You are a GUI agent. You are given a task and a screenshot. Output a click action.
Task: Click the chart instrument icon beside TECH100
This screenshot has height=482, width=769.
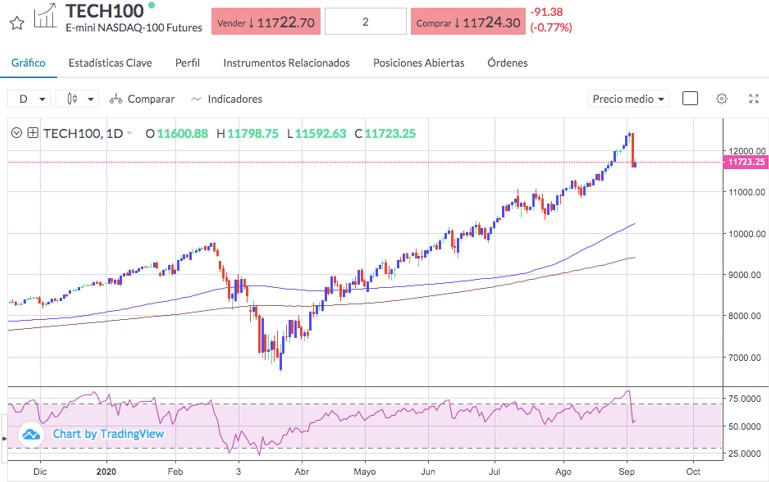(x=45, y=16)
